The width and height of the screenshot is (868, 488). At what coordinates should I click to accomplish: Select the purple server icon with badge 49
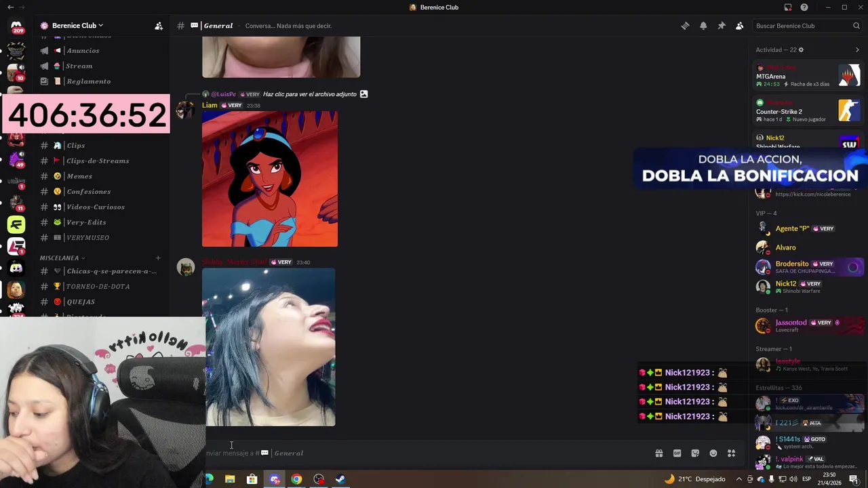pos(16,159)
